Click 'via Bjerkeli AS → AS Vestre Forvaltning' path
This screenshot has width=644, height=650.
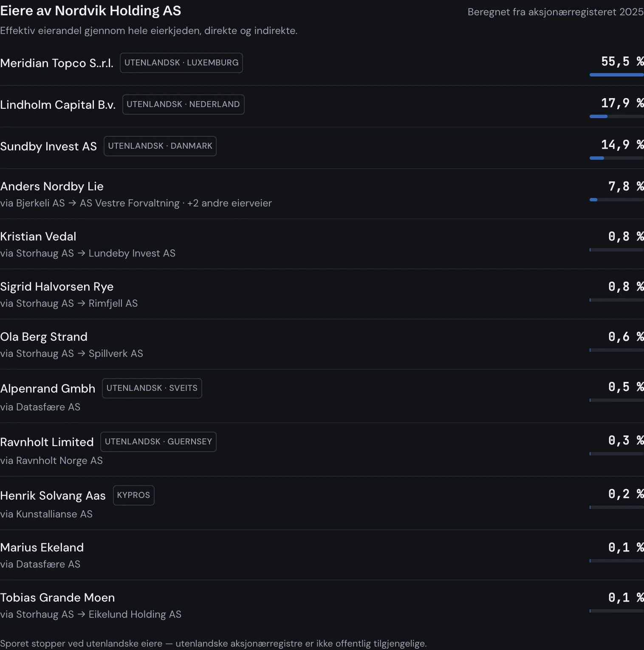coord(90,203)
